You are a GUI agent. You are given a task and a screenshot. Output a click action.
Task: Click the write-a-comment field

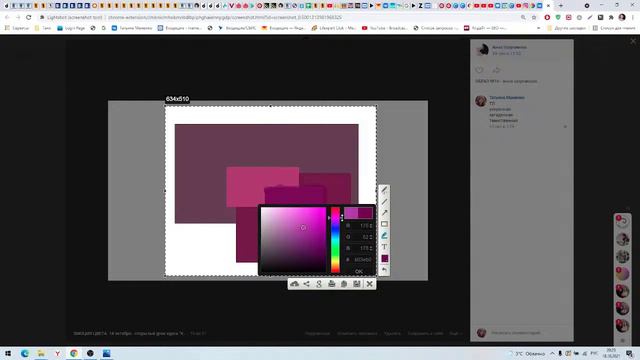(529, 333)
